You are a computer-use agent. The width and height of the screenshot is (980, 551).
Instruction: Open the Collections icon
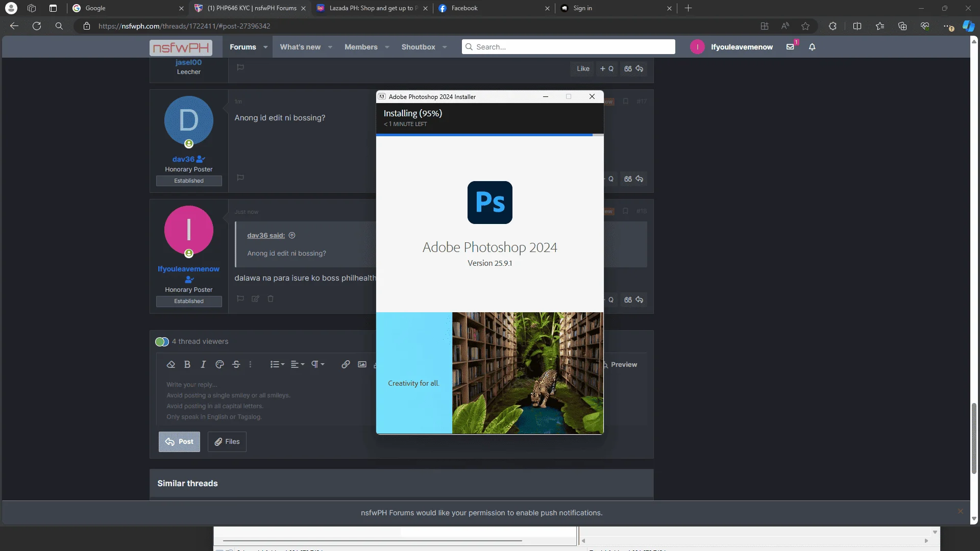[902, 26]
